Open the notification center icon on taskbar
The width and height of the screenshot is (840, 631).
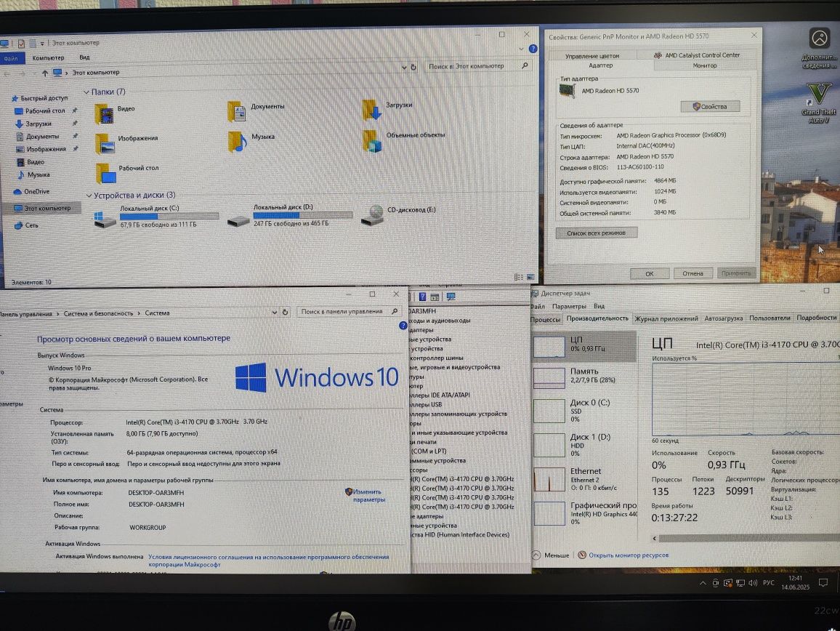(823, 583)
